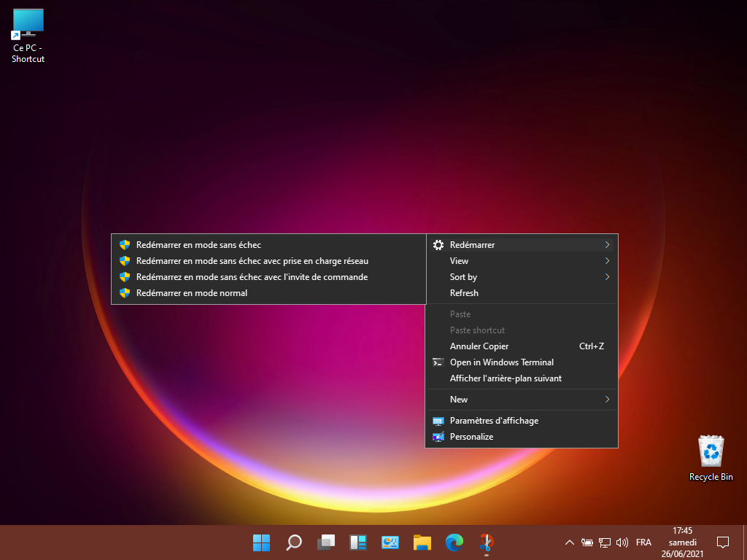This screenshot has width=747, height=560.
Task: Open Paramètres d'affichage from context menu
Action: click(x=494, y=421)
